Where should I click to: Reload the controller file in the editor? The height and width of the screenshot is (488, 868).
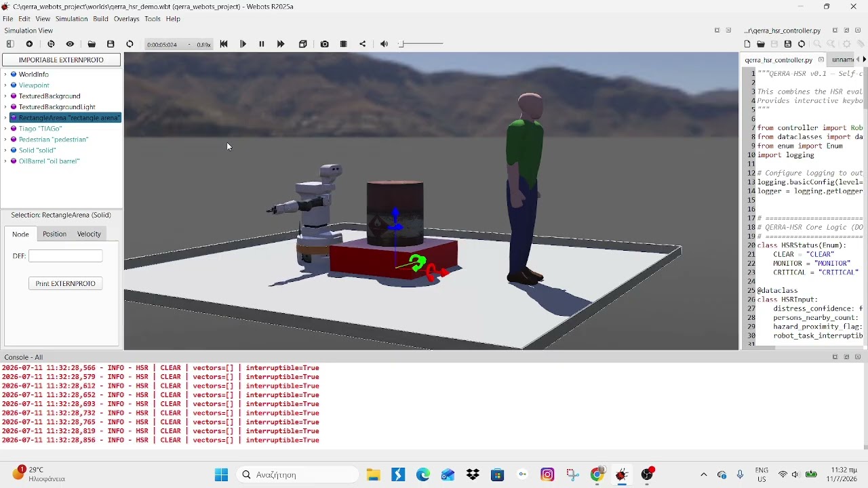tap(802, 44)
